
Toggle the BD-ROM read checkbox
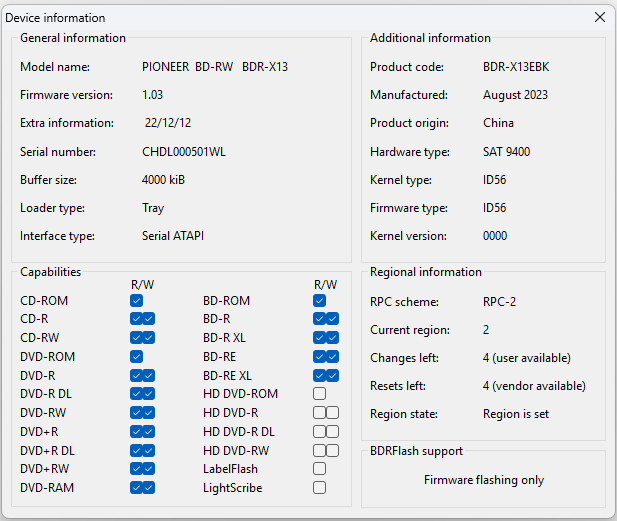(x=320, y=301)
